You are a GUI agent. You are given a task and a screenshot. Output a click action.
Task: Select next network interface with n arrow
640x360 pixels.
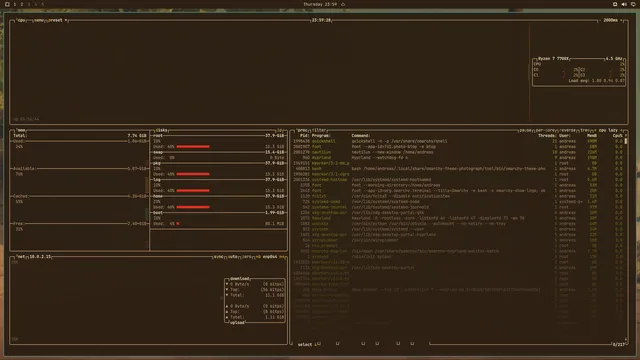point(282,257)
